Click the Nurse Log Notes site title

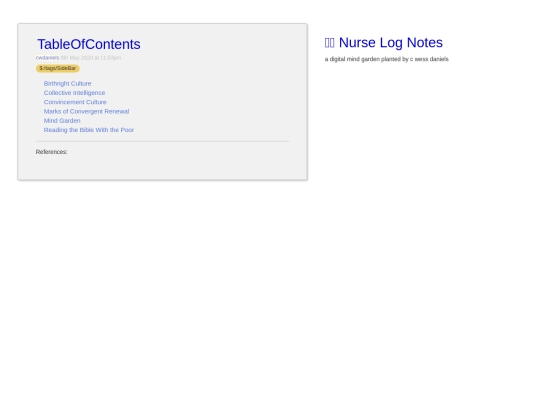[x=391, y=43]
